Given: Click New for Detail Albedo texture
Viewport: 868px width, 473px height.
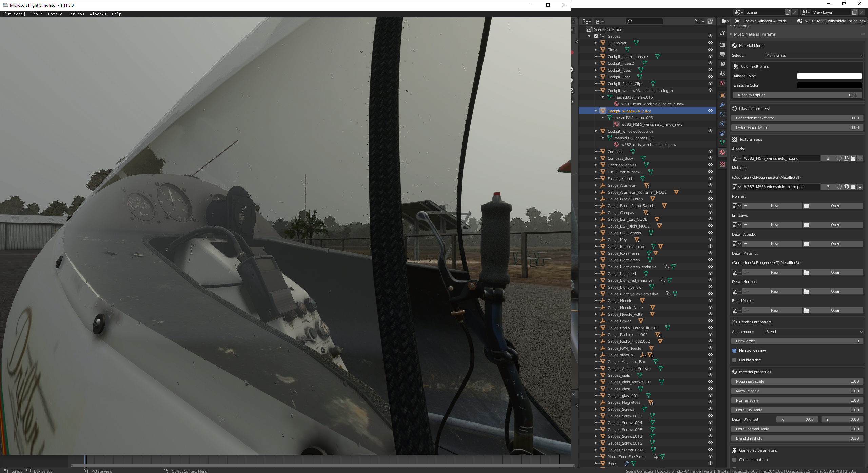Looking at the screenshot, I should click(x=772, y=244).
